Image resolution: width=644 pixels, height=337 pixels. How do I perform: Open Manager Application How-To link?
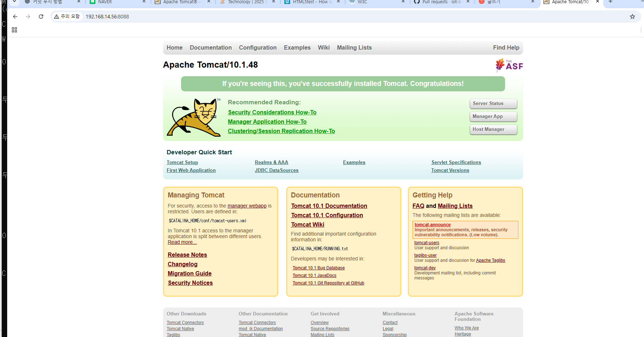267,122
